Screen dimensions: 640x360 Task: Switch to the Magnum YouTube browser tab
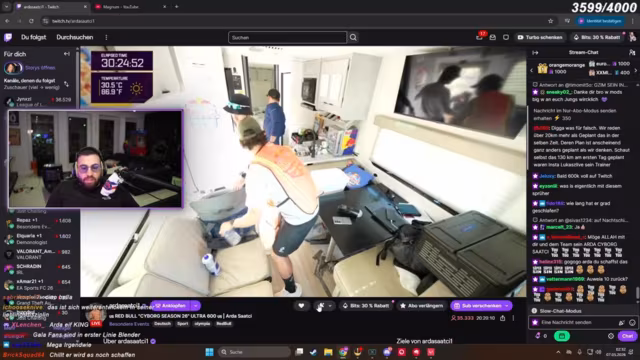pyautogui.click(x=130, y=7)
